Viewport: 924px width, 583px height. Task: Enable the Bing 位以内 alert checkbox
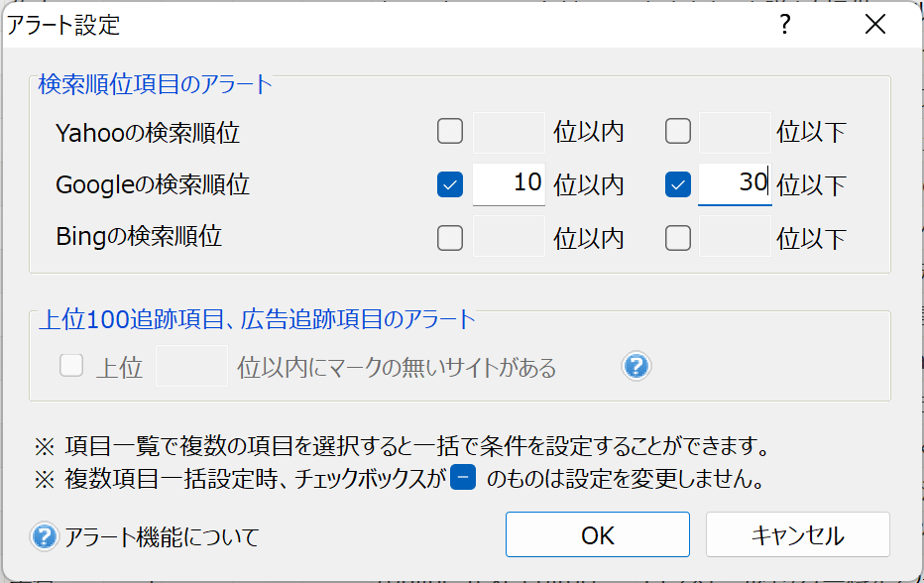(x=449, y=238)
